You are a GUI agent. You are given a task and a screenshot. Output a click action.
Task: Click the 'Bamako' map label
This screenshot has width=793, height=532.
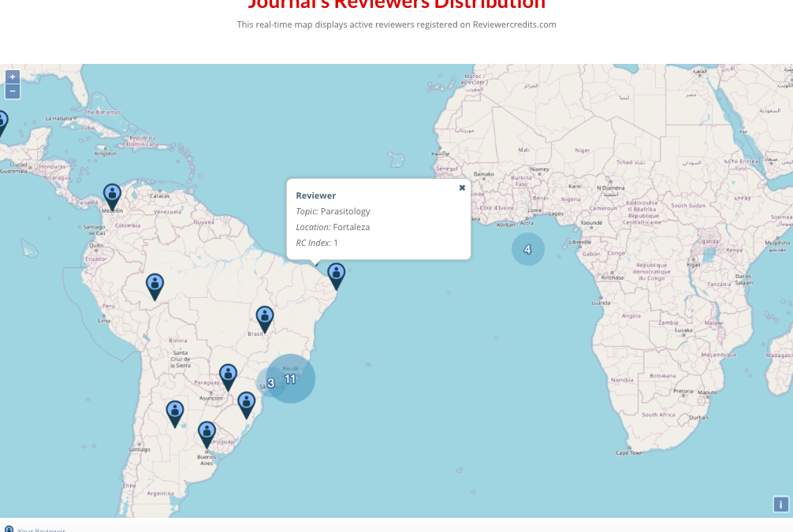(484, 174)
